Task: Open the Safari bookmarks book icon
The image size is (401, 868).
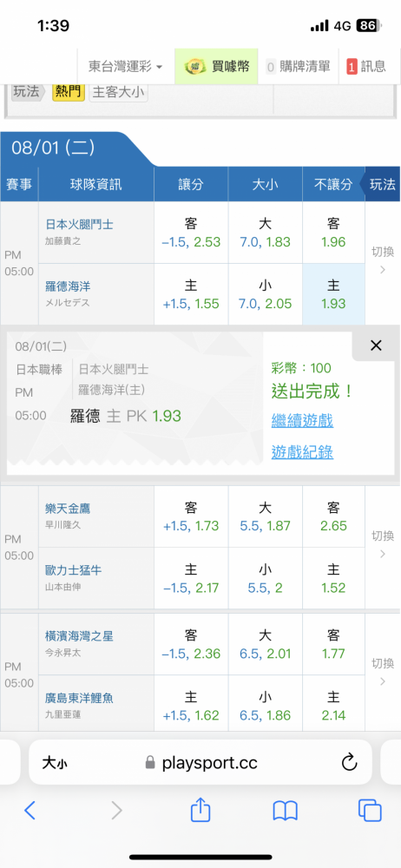Action: pyautogui.click(x=286, y=811)
